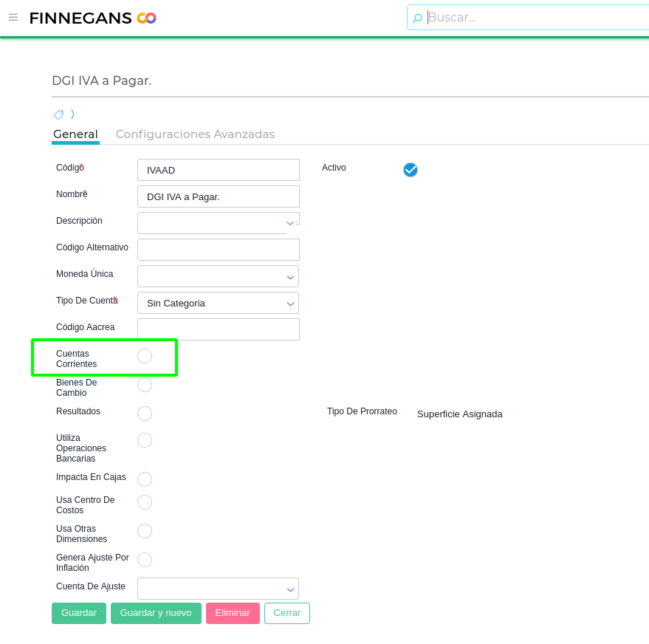Open the hamburger navigation menu
649x644 pixels.
coord(13,17)
